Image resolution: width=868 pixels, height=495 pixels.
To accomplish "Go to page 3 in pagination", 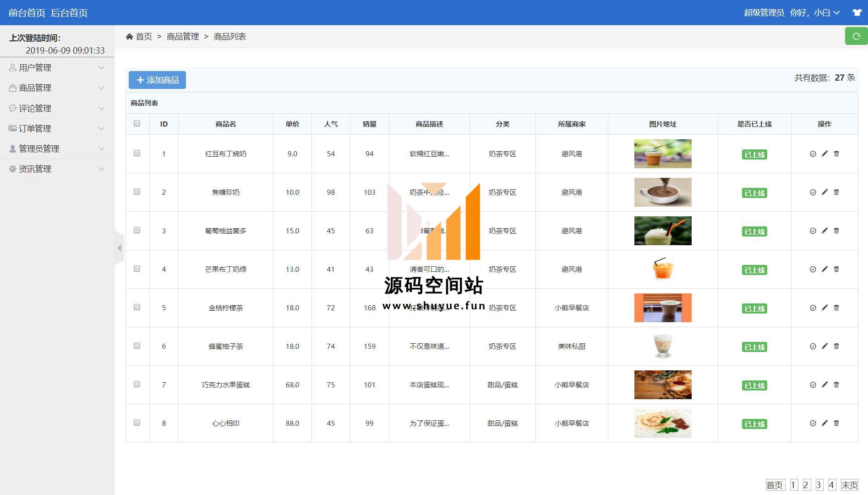I will pos(819,485).
